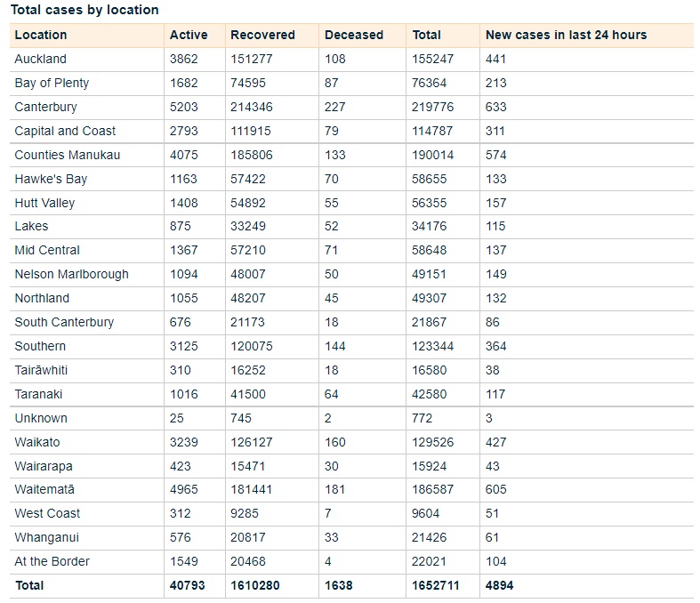
Task: Click the Deceased column header
Action: [353, 35]
